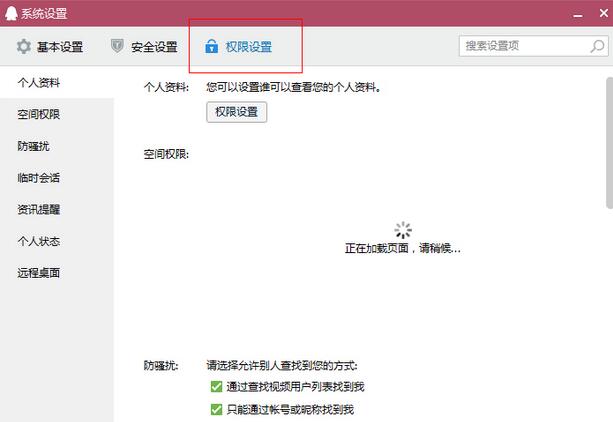Go to 资讯提醒 in the sidebar
This screenshot has height=422, width=613.
click(39, 210)
